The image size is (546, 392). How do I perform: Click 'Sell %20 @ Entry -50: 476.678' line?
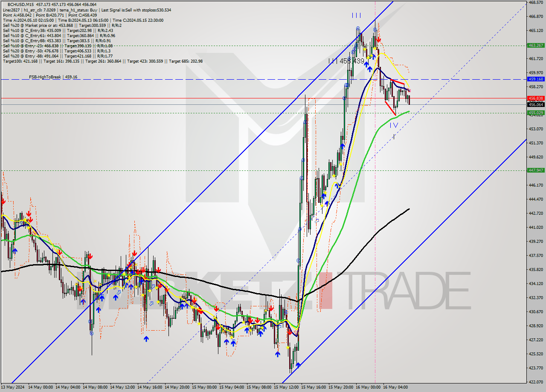click(56, 51)
